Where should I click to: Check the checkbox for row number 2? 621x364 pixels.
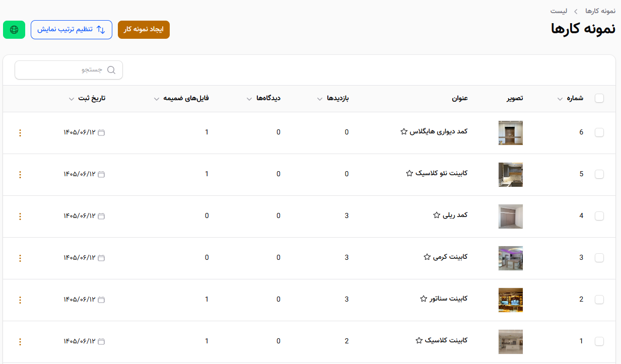click(599, 300)
